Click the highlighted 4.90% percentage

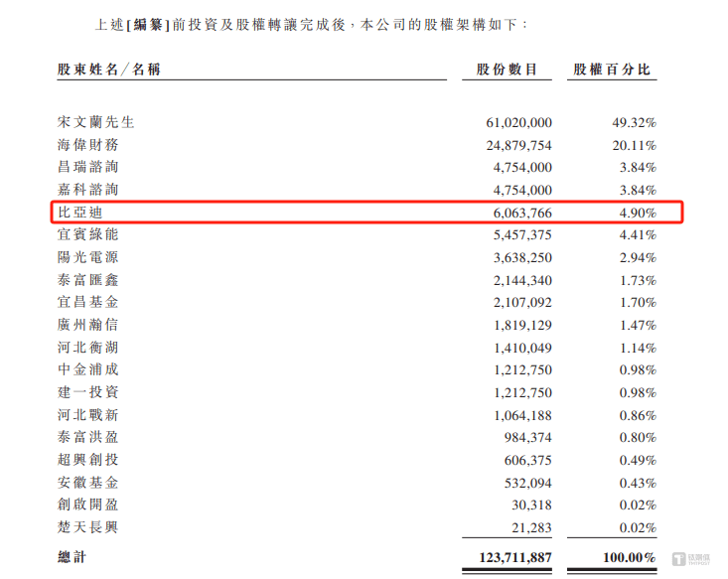[x=638, y=214]
